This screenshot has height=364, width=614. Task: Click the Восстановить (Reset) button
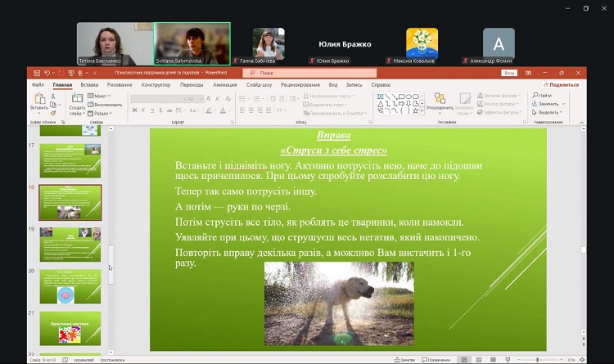click(x=107, y=105)
